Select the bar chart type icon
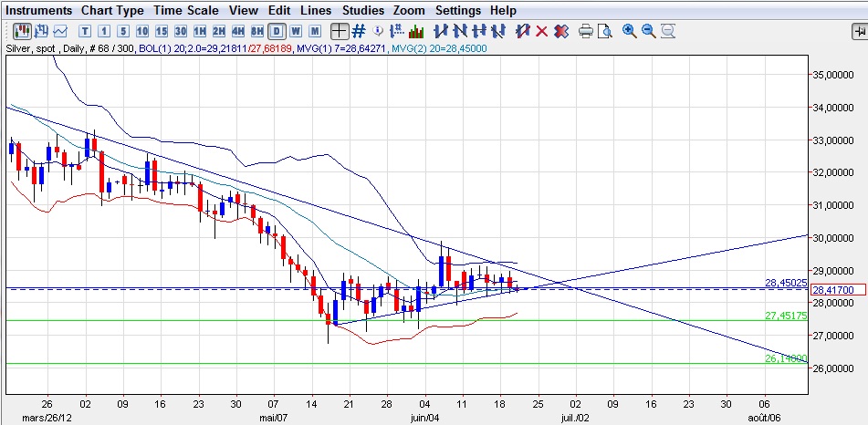 coord(41,31)
